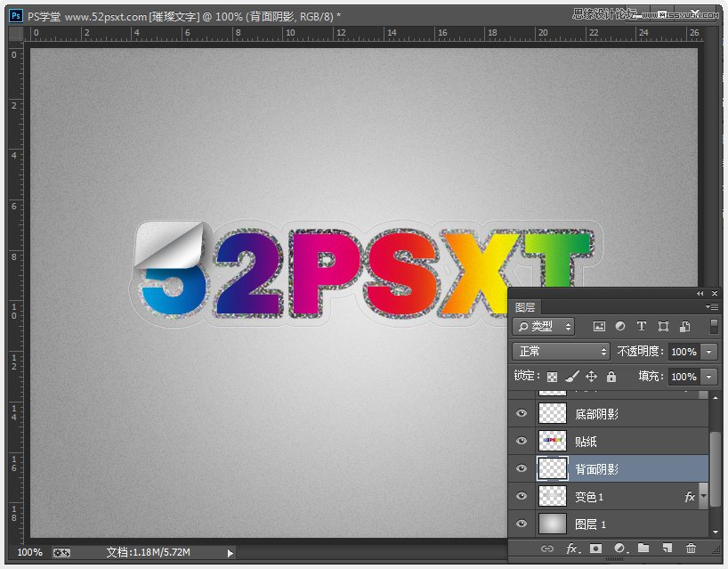Click the 背面阴影 layer thumbnail
728x569 pixels.
coord(553,468)
